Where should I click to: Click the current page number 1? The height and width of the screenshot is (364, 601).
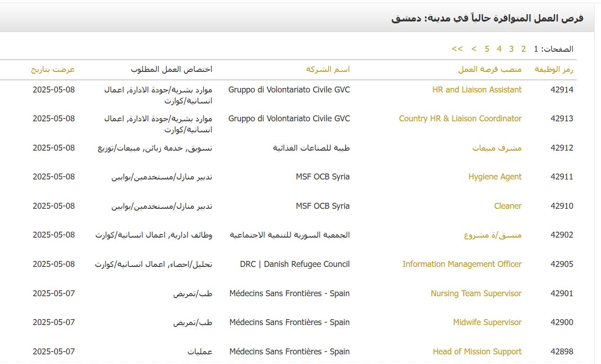pyautogui.click(x=536, y=49)
